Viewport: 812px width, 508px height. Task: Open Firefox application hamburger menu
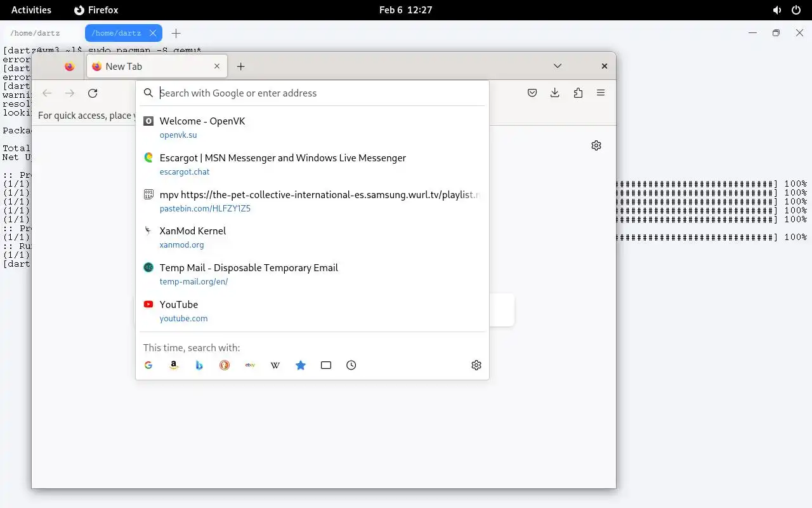click(x=601, y=93)
